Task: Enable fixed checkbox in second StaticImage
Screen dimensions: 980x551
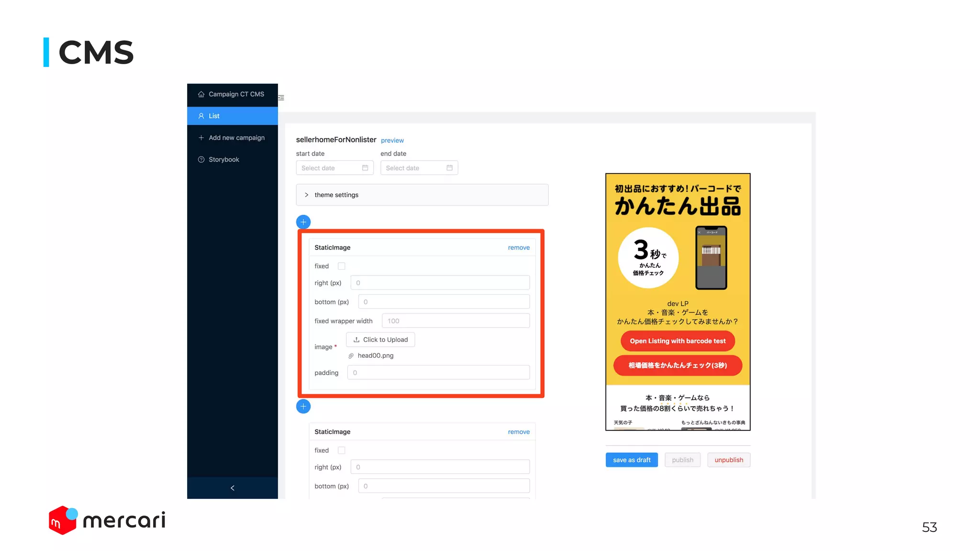Action: pos(342,450)
